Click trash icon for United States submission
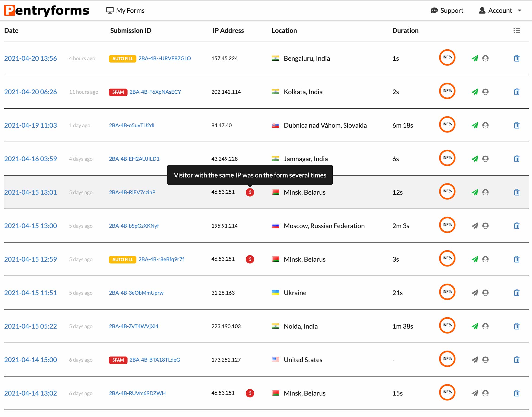 [x=516, y=360]
